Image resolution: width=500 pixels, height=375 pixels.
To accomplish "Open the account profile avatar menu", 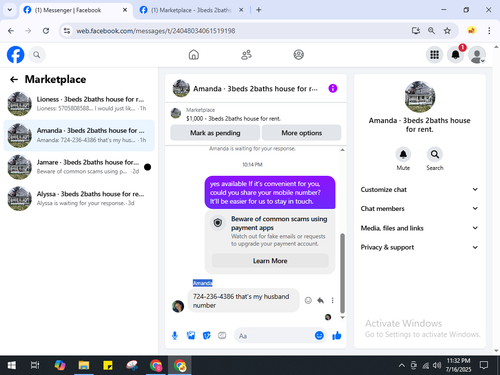I will point(477,55).
